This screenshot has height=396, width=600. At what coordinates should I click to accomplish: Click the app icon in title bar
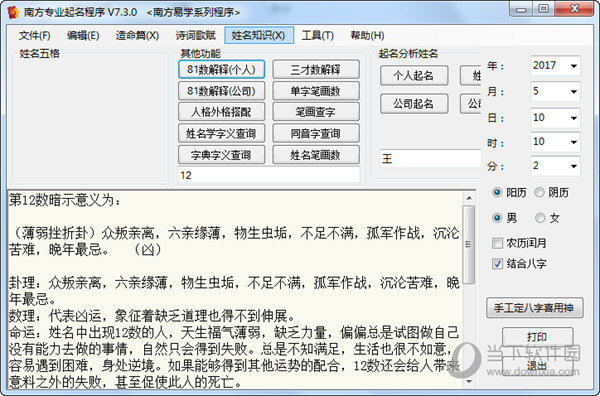13,12
